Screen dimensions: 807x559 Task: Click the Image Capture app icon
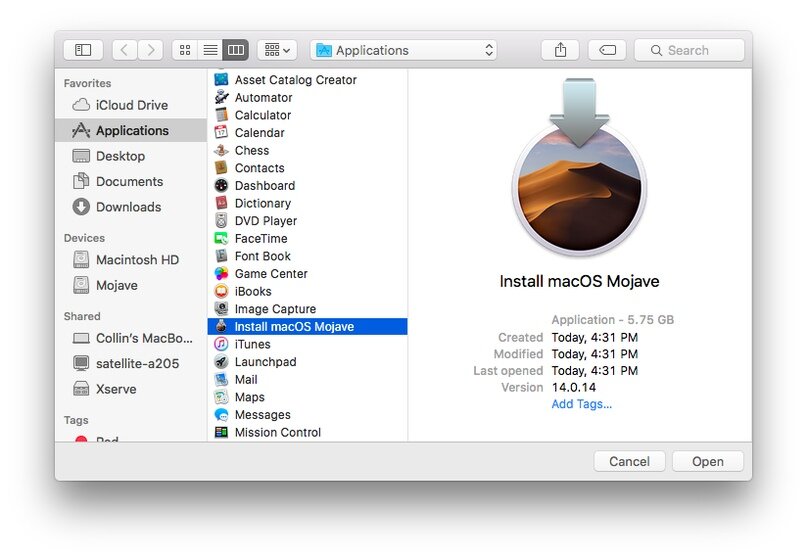(x=221, y=309)
